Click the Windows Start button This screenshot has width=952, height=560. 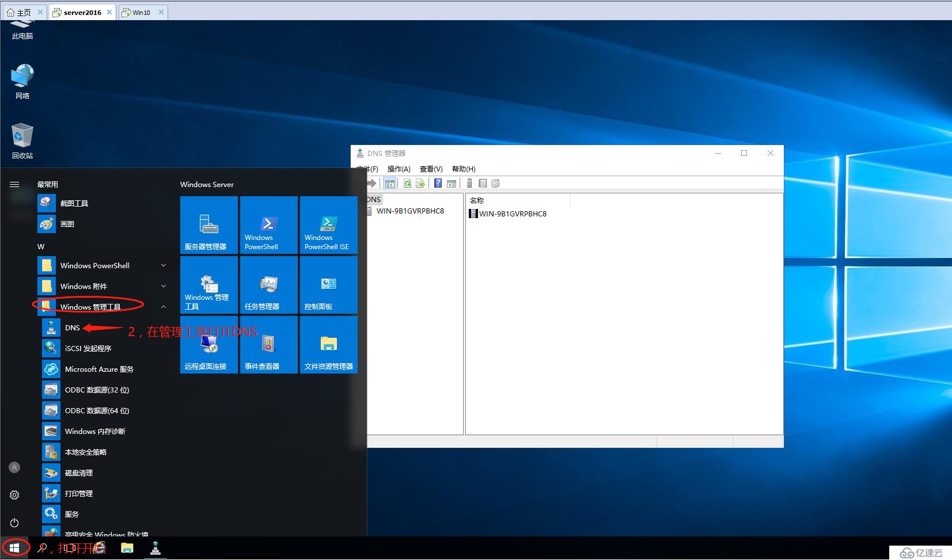pyautogui.click(x=14, y=548)
